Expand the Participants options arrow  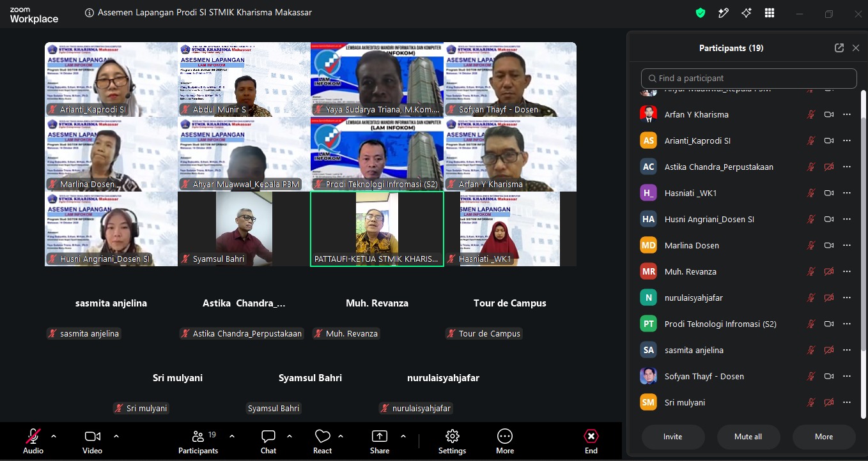(231, 436)
